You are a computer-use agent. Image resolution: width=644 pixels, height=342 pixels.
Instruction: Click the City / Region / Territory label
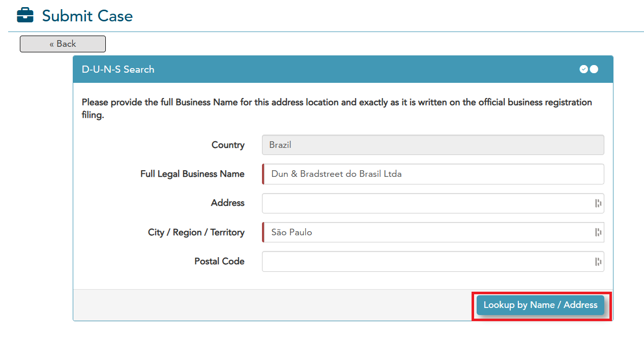tap(196, 232)
